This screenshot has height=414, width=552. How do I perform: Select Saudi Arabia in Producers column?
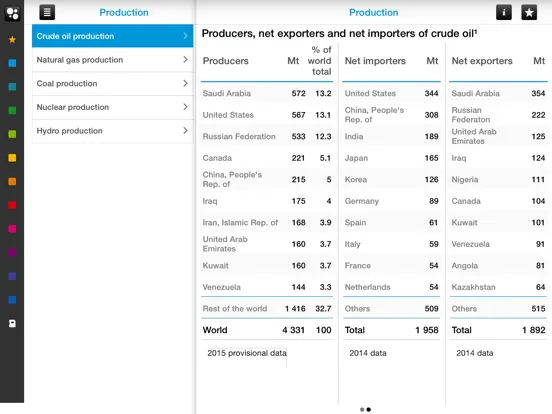tap(227, 93)
